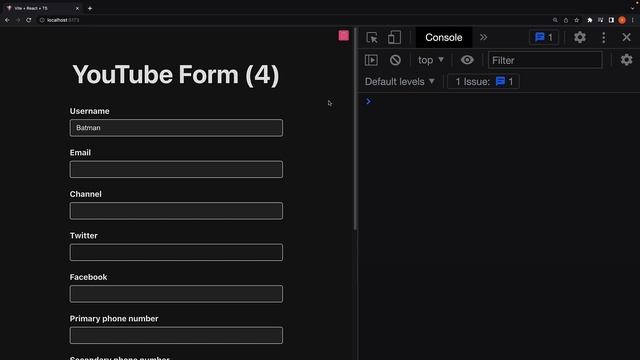
Task: Create a live expression with eye icon
Action: (x=467, y=60)
